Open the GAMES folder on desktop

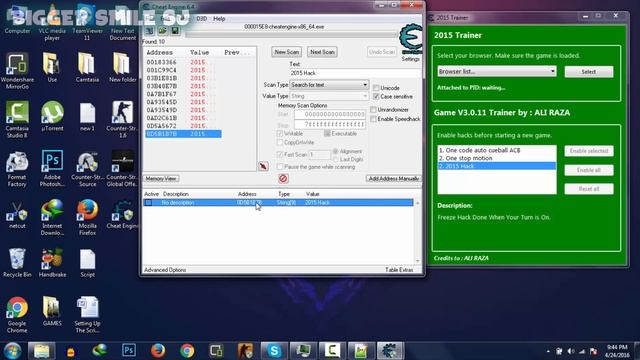tap(52, 311)
